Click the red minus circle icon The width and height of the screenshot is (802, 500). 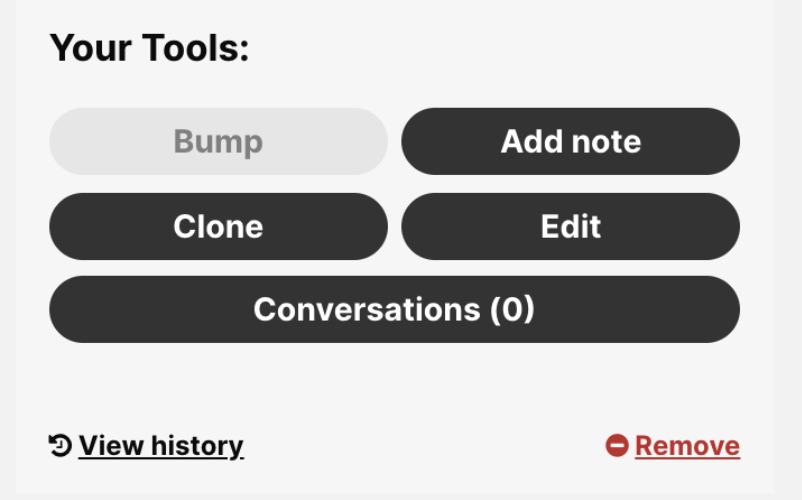[x=617, y=445]
